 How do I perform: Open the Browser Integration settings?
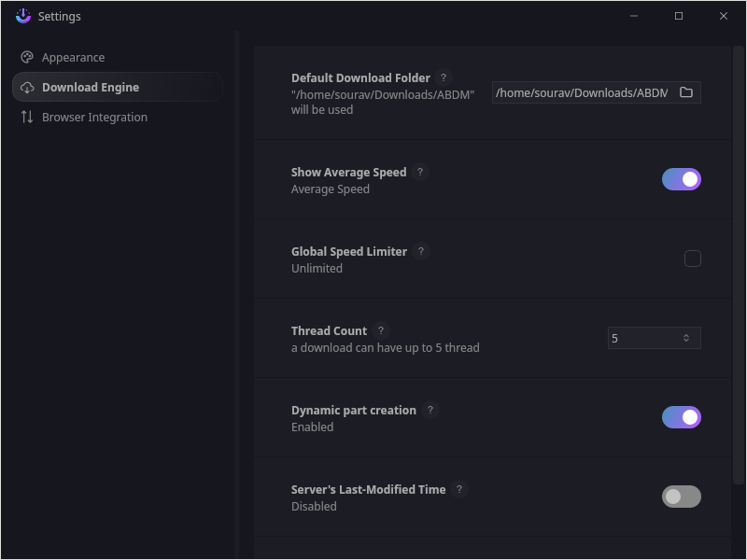[x=94, y=117]
